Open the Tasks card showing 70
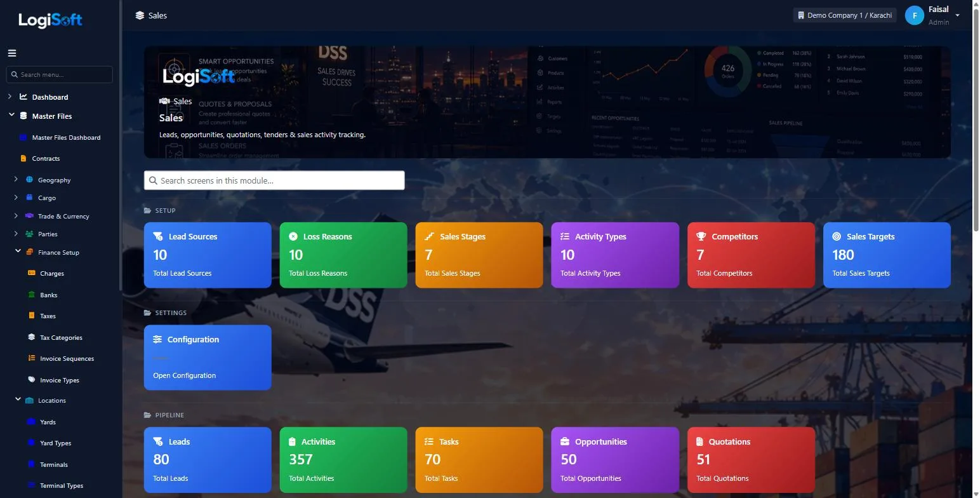The height and width of the screenshot is (498, 980). pos(479,460)
